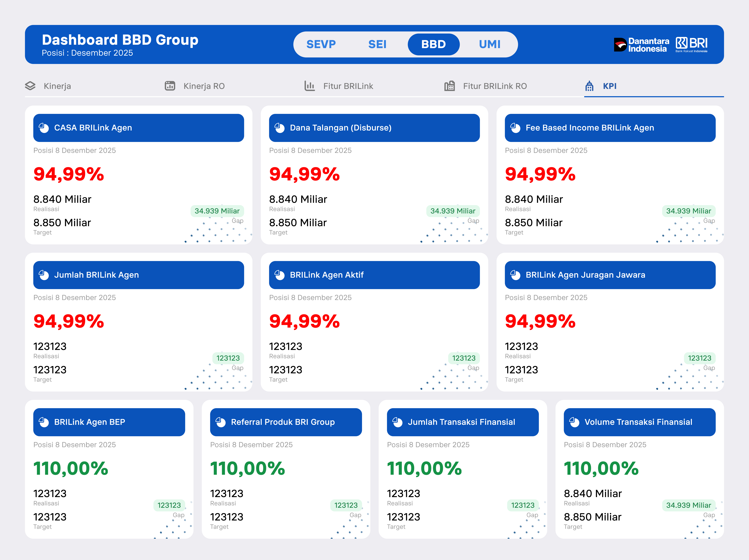The image size is (749, 560).
Task: Click 94,99% on BRILink Agen Aktif card
Action: [x=304, y=321]
